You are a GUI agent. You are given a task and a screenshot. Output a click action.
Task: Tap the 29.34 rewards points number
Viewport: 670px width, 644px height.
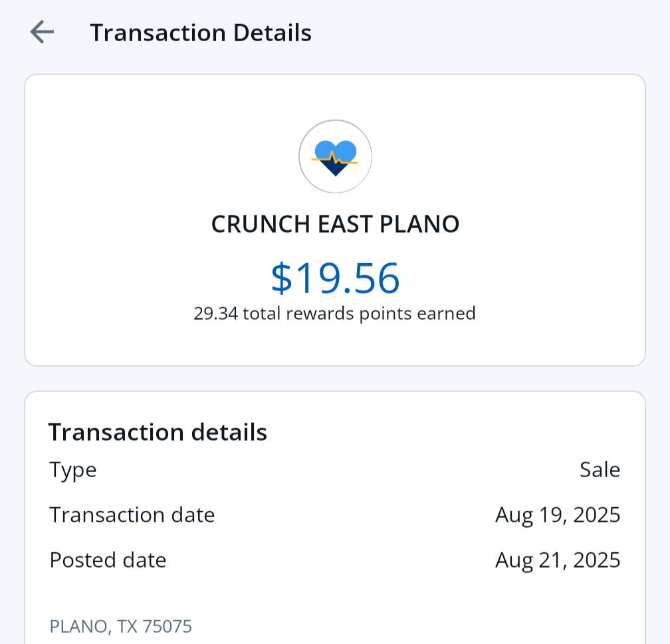215,313
